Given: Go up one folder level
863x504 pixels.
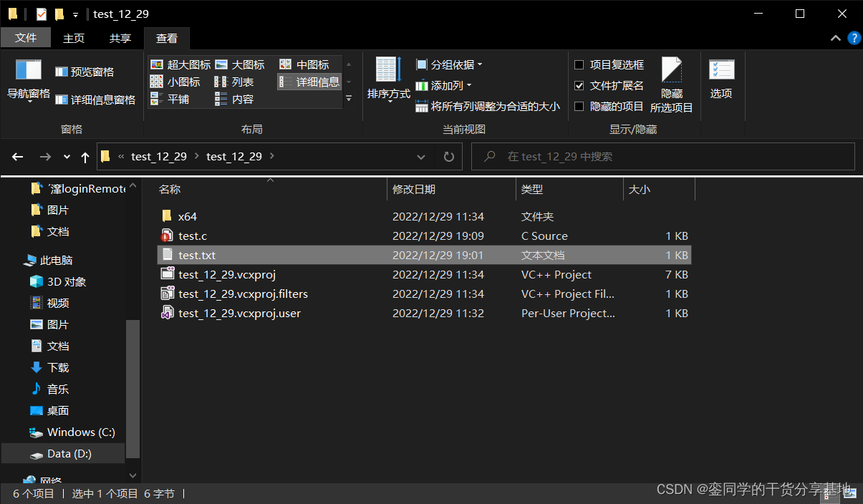Looking at the screenshot, I should pos(85,157).
